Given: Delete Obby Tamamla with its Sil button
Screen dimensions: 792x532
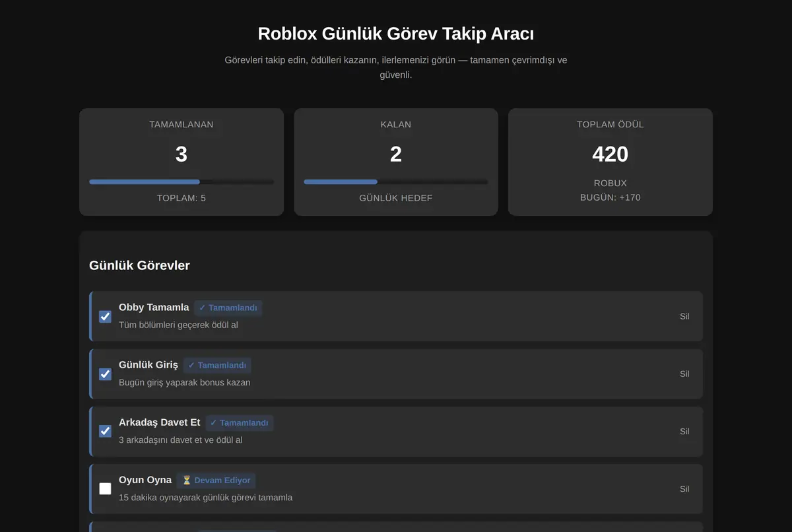Looking at the screenshot, I should 684,316.
